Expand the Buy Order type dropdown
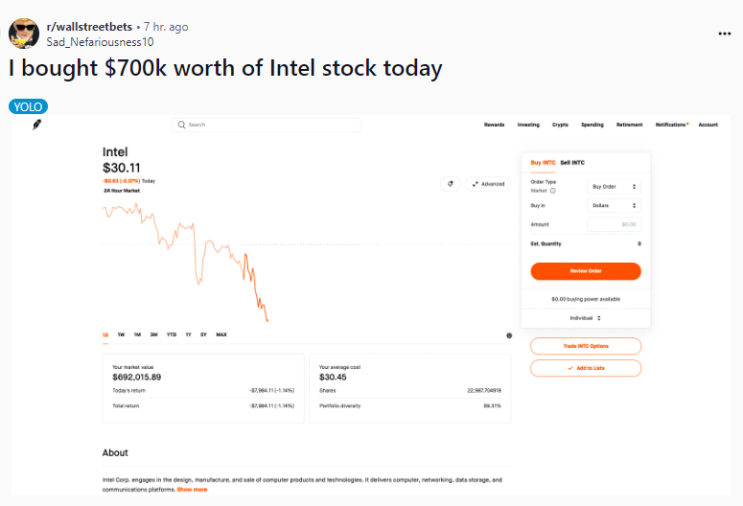Image resolution: width=743 pixels, height=506 pixels. click(x=614, y=186)
